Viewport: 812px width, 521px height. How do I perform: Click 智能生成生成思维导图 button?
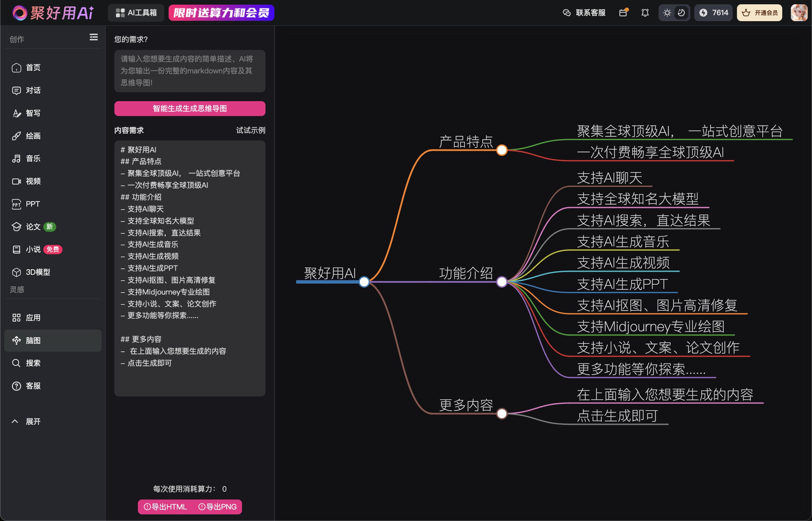[189, 109]
